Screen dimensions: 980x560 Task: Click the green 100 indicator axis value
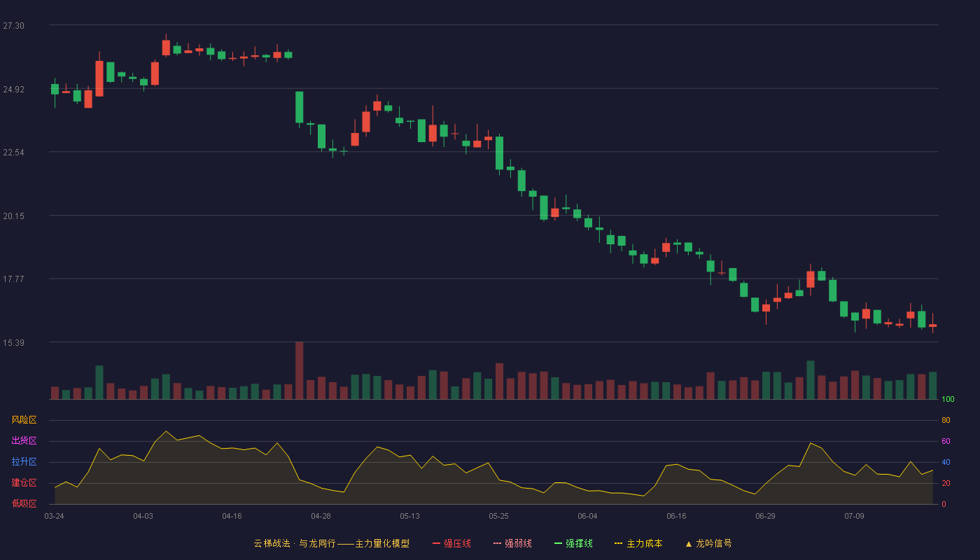[x=948, y=400]
